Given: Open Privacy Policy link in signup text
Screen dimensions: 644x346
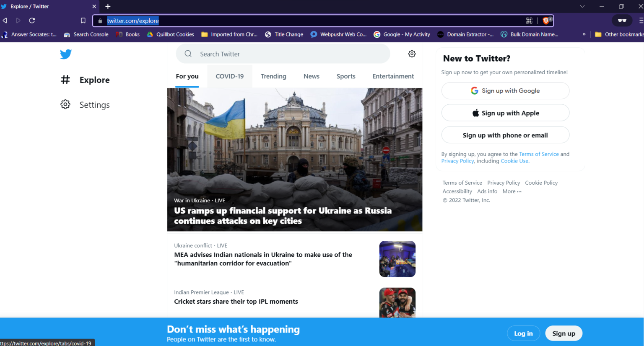Looking at the screenshot, I should pos(457,161).
